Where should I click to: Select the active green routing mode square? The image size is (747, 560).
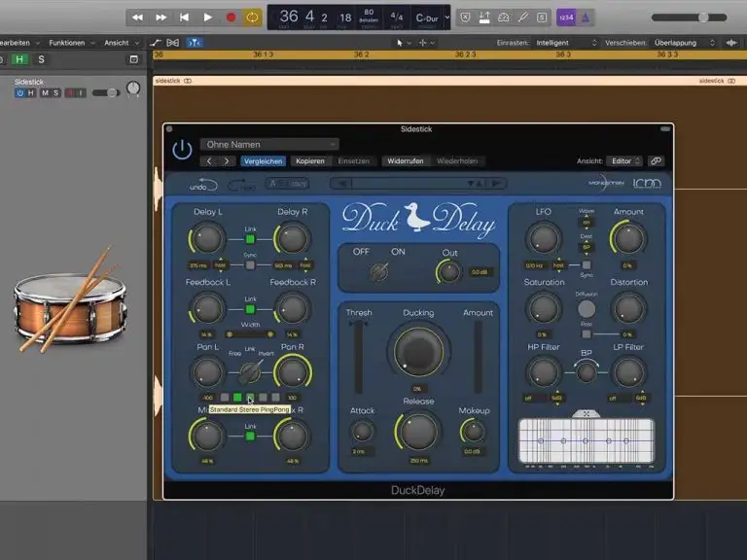pyautogui.click(x=237, y=397)
